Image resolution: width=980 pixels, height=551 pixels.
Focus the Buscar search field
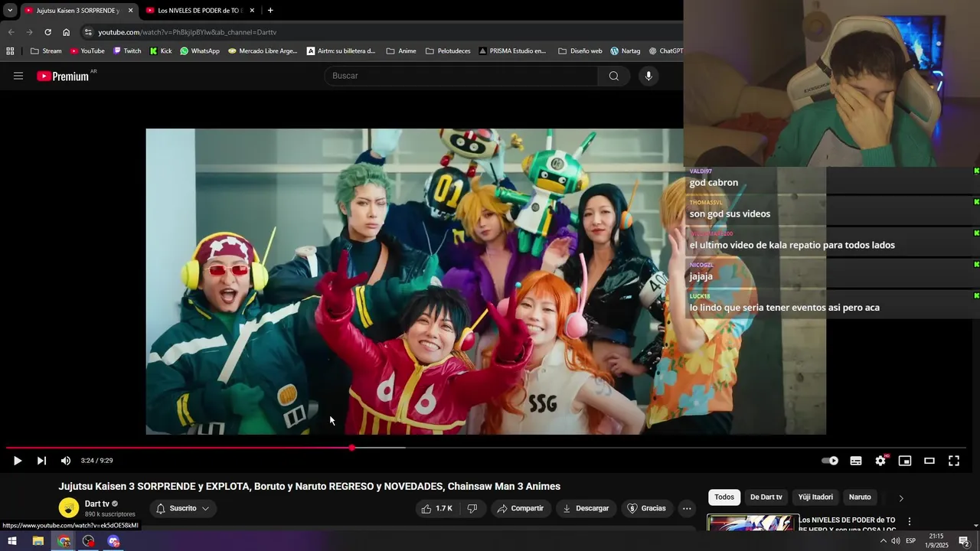click(462, 76)
